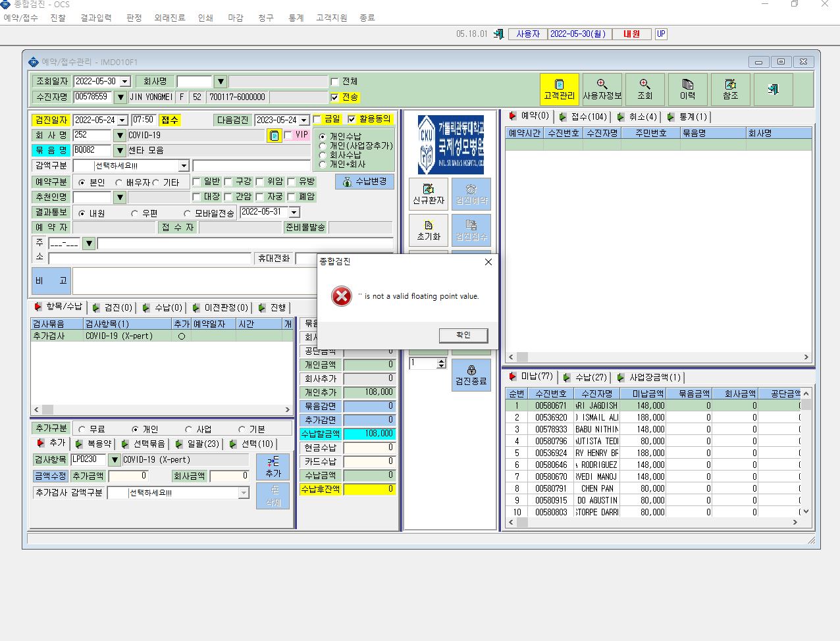Screen dimensions: 840x641
Task: Expand the 검사항목 LP0230 dropdown arrow
Action: point(114,460)
